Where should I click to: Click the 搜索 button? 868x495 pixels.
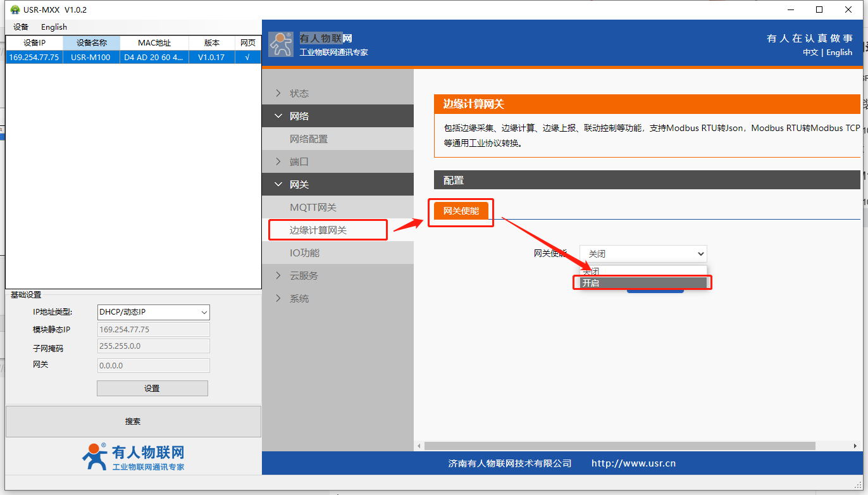(x=133, y=422)
